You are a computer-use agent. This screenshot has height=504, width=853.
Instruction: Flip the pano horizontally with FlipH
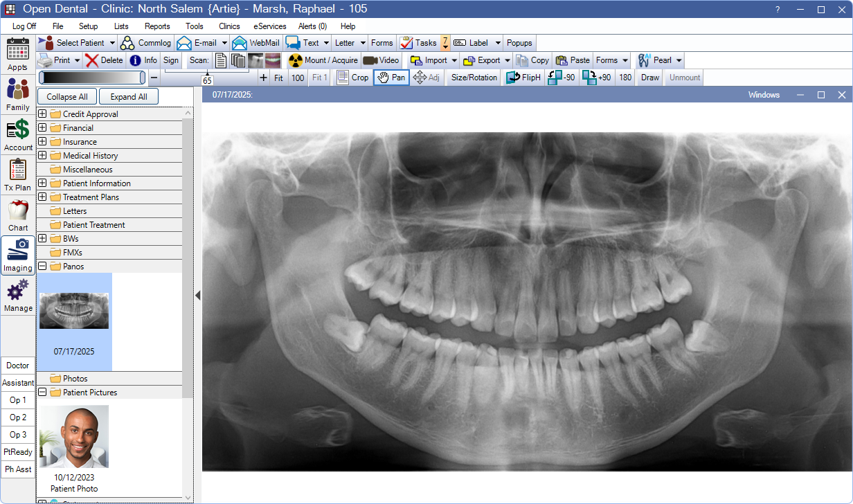[x=523, y=78]
